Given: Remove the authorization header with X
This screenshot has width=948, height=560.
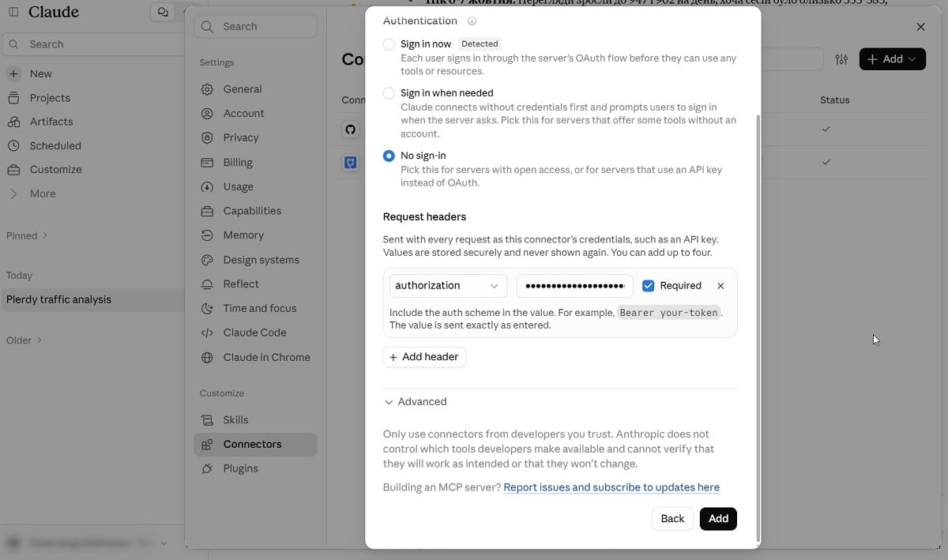Looking at the screenshot, I should pyautogui.click(x=720, y=286).
